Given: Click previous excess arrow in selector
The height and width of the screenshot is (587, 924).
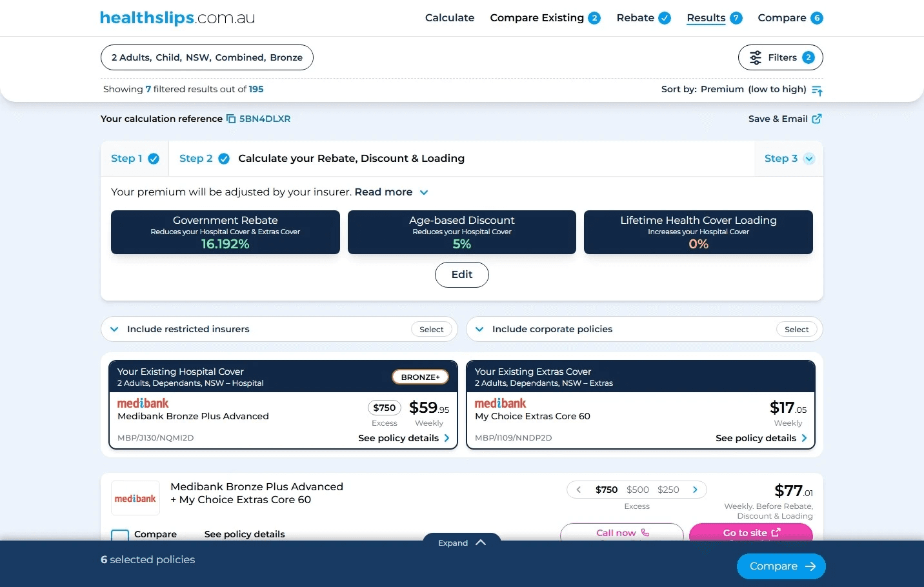Looking at the screenshot, I should 579,490.
